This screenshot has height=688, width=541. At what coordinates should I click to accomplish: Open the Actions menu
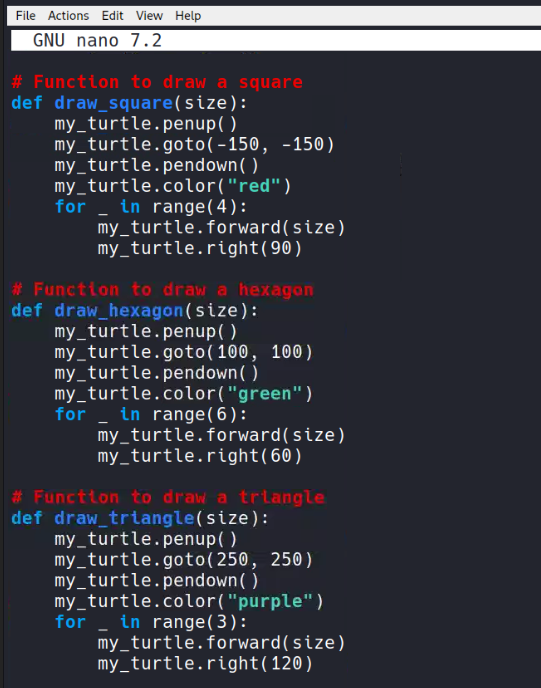pos(68,16)
